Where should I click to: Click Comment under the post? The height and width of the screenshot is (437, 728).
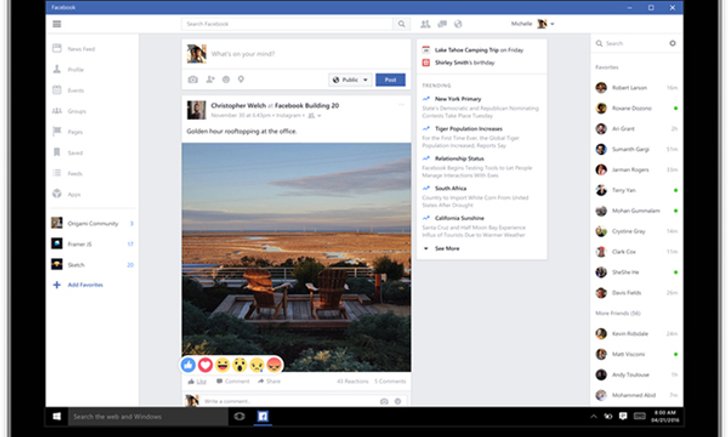[233, 381]
